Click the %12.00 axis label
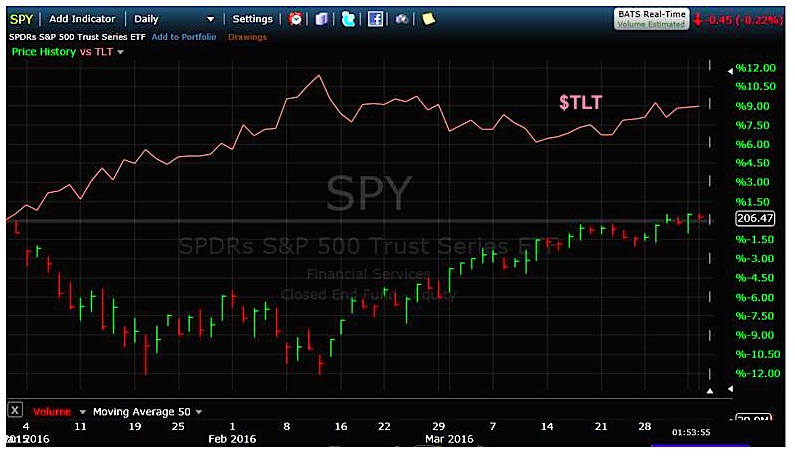Image resolution: width=795 pixels, height=456 pixels. click(x=756, y=68)
